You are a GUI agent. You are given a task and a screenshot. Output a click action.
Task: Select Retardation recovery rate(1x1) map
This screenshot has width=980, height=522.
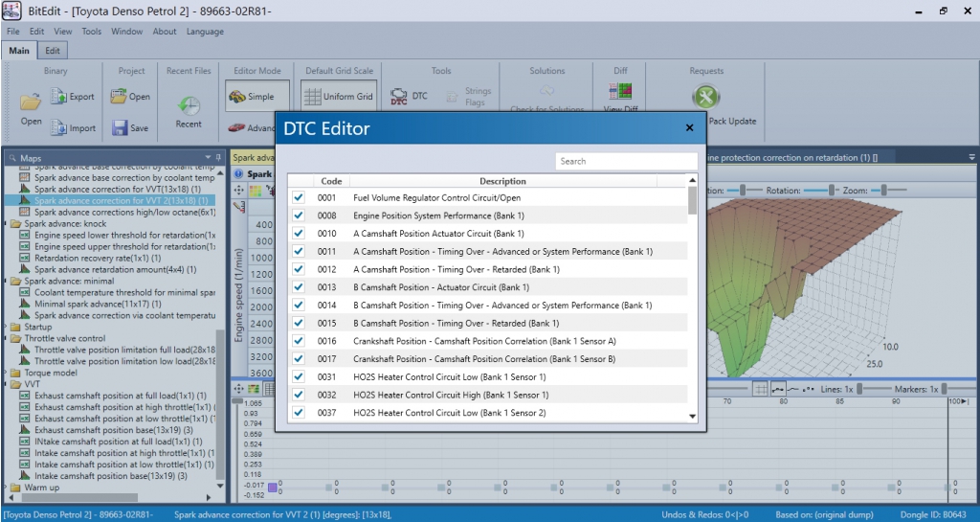98,259
